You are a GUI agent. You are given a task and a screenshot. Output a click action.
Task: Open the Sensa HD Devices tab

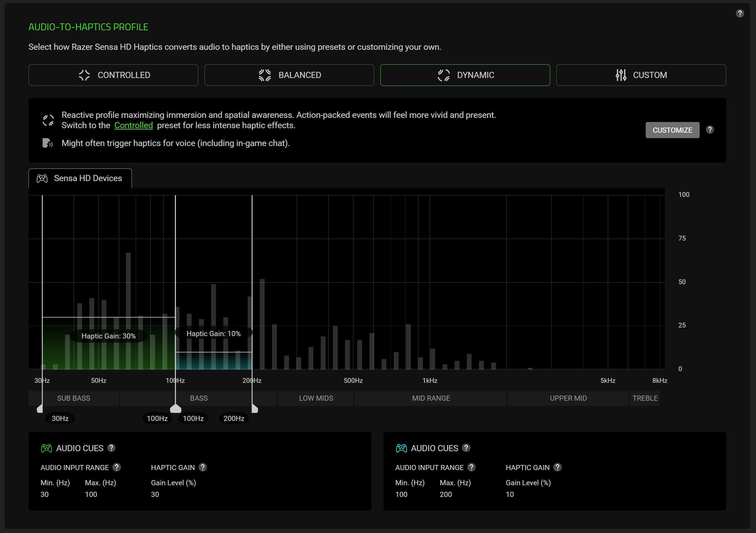pos(80,178)
